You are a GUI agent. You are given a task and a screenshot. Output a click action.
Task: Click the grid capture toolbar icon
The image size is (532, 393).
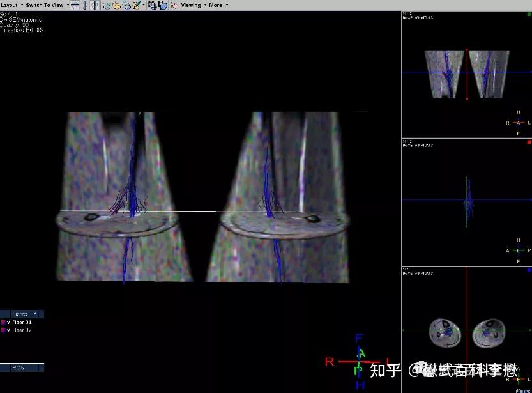[153, 5]
